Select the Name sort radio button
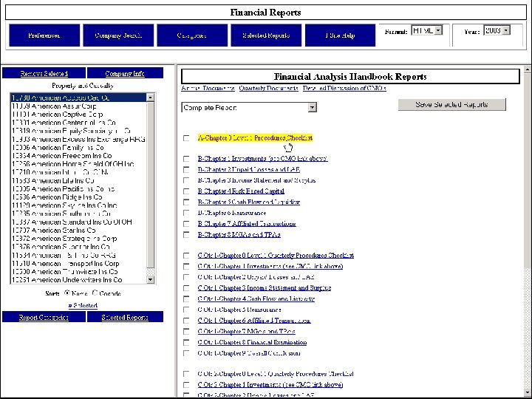The width and height of the screenshot is (532, 399). [x=66, y=293]
